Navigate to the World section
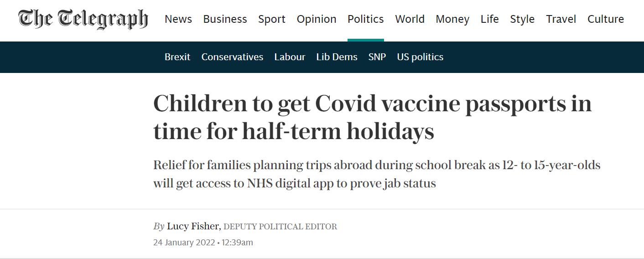This screenshot has width=644, height=259. pyautogui.click(x=410, y=19)
